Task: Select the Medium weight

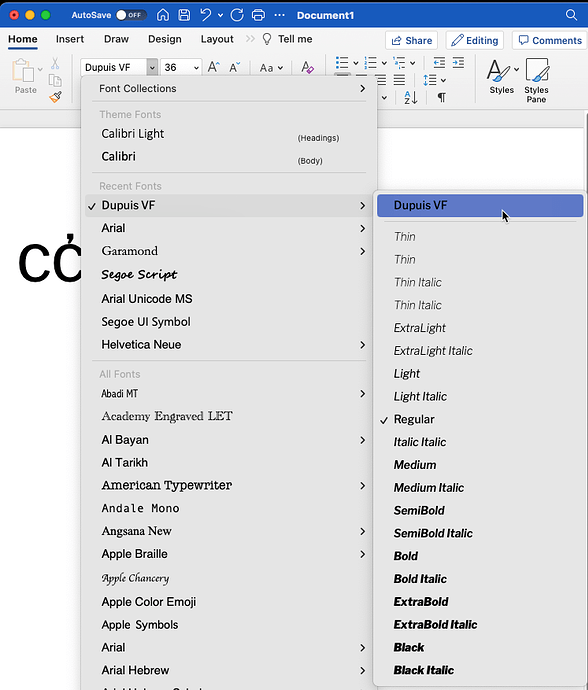Action: point(480,465)
